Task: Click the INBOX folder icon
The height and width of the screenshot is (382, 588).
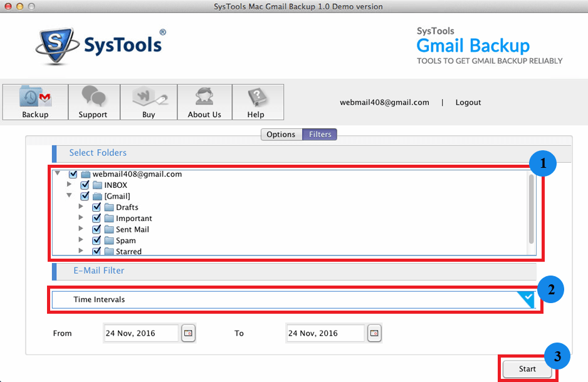Action: [x=98, y=185]
